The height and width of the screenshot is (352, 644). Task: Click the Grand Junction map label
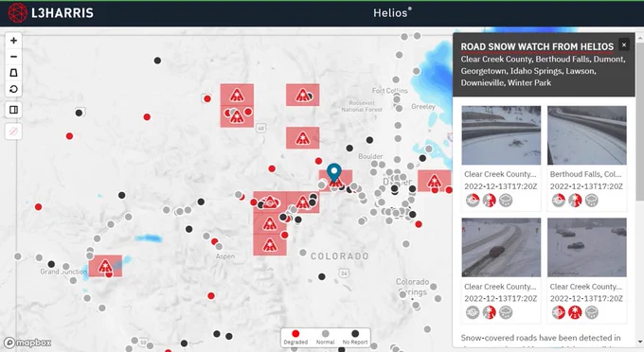tap(63, 272)
